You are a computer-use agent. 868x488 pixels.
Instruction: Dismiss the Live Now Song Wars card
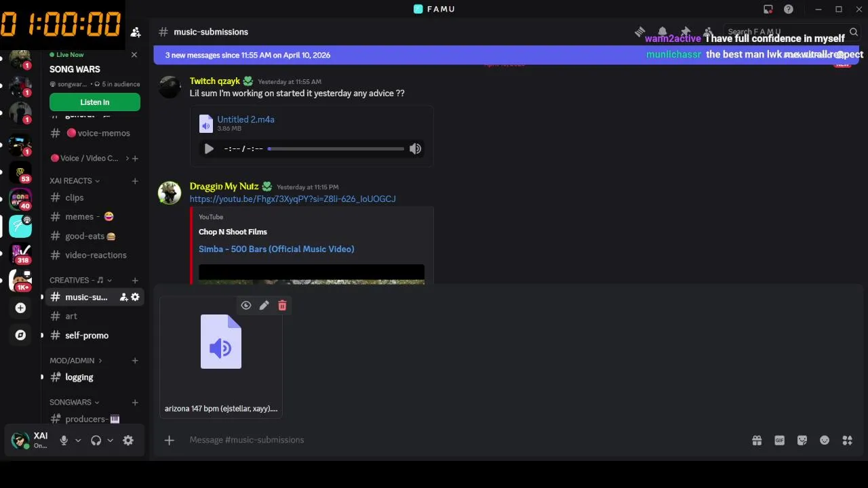[x=134, y=55]
